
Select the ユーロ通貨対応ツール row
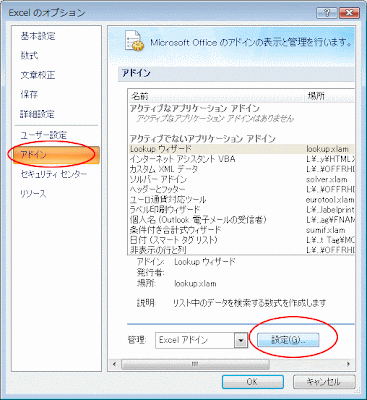pos(242,199)
